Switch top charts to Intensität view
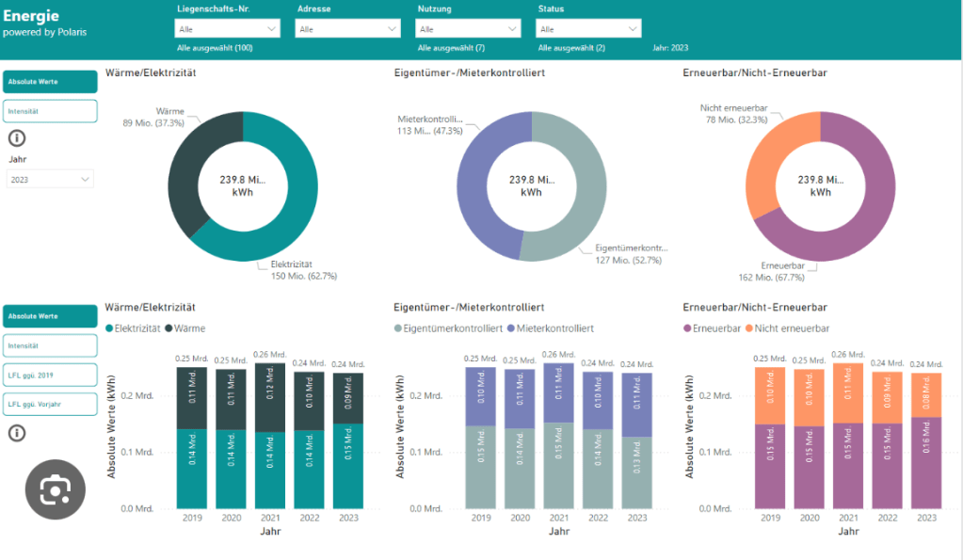 click(50, 111)
